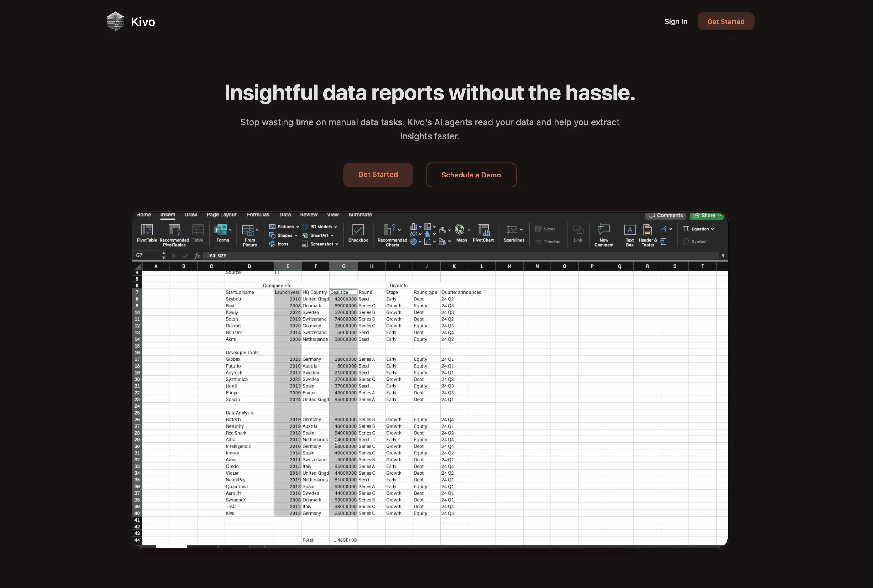Add a New Comment from ribbon

(604, 230)
